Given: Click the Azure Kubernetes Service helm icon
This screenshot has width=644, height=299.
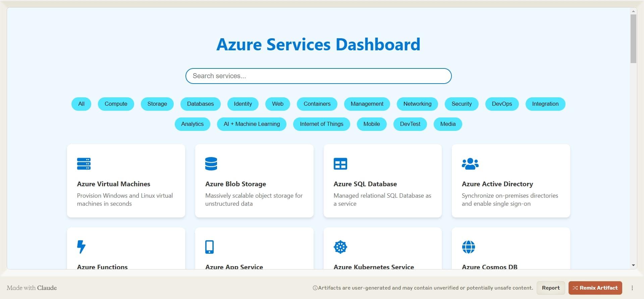Looking at the screenshot, I should click(340, 247).
